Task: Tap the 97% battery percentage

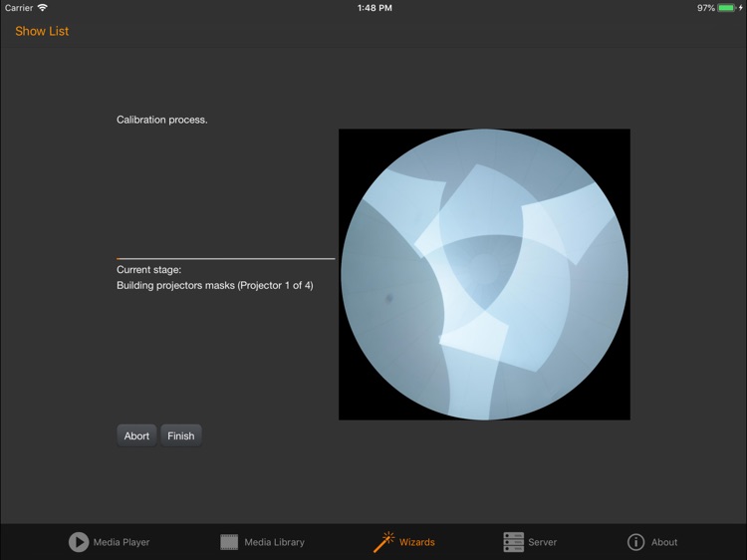Action: 706,8
